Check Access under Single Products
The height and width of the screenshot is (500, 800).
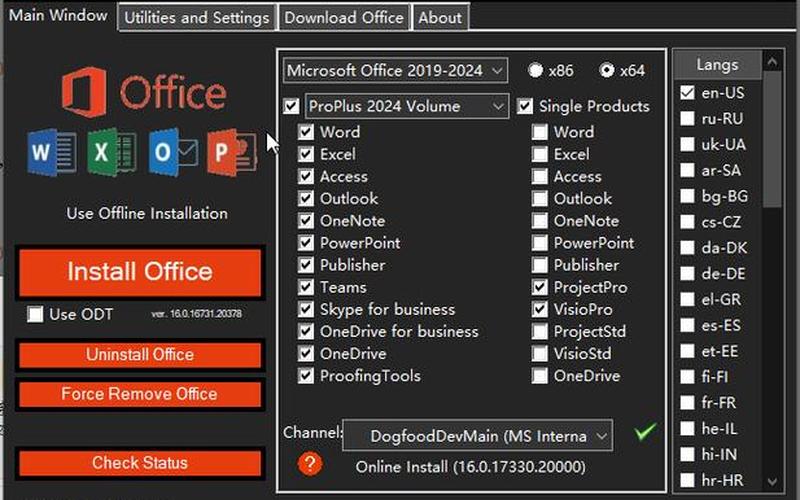coord(540,177)
